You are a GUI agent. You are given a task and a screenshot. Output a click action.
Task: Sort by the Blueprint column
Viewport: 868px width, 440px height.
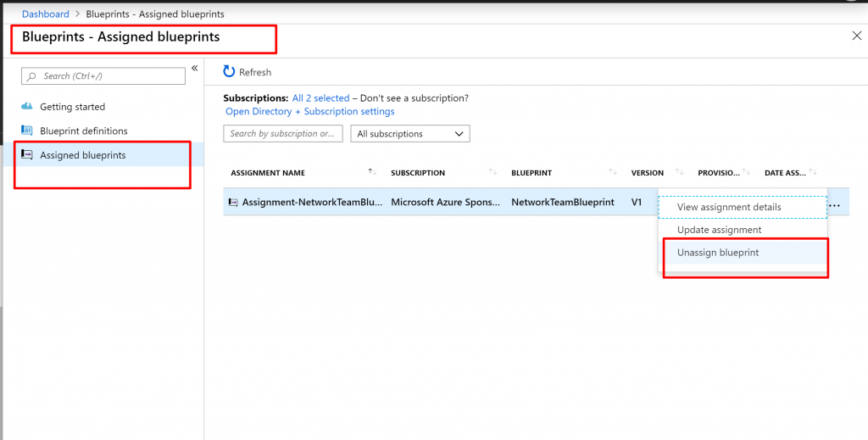[613, 172]
